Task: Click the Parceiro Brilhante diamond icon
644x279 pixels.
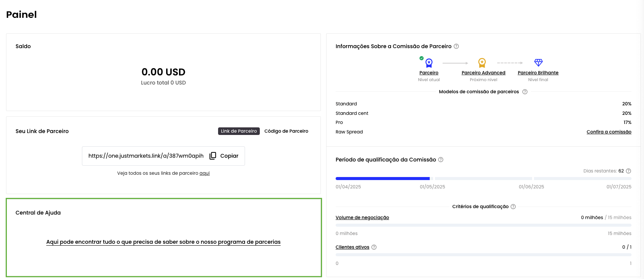Action: tap(538, 63)
